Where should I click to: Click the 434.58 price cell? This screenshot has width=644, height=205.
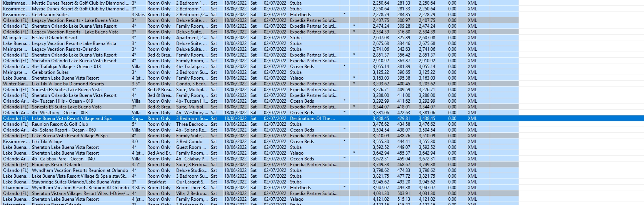coord(404,124)
